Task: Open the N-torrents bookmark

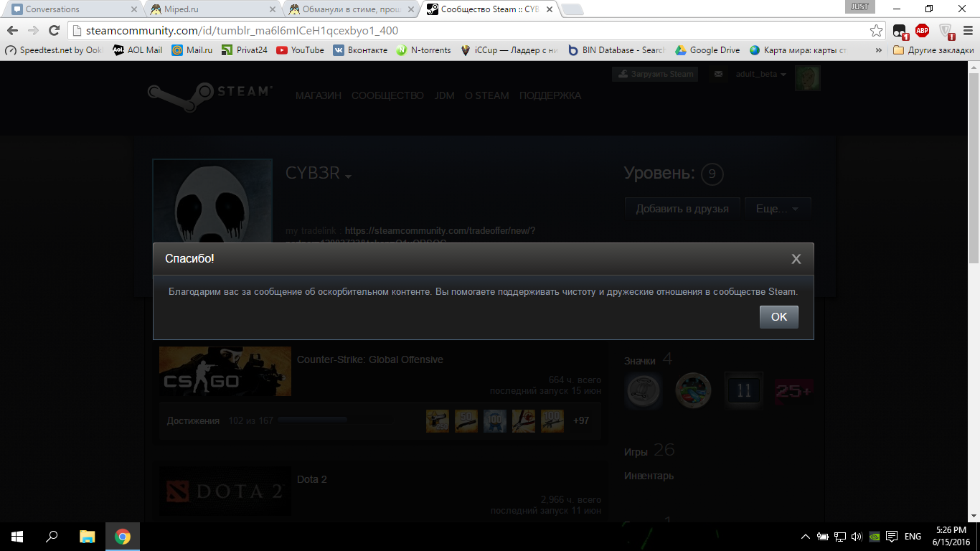Action: 423,50
